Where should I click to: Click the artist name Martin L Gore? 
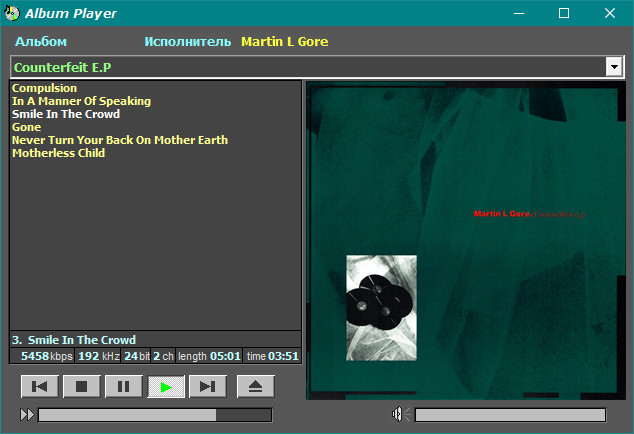[285, 42]
